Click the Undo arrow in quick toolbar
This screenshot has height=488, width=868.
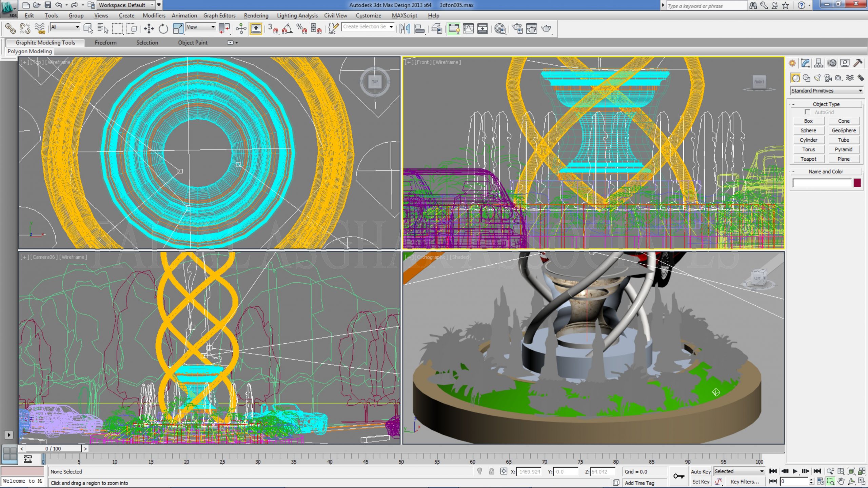[x=59, y=5]
